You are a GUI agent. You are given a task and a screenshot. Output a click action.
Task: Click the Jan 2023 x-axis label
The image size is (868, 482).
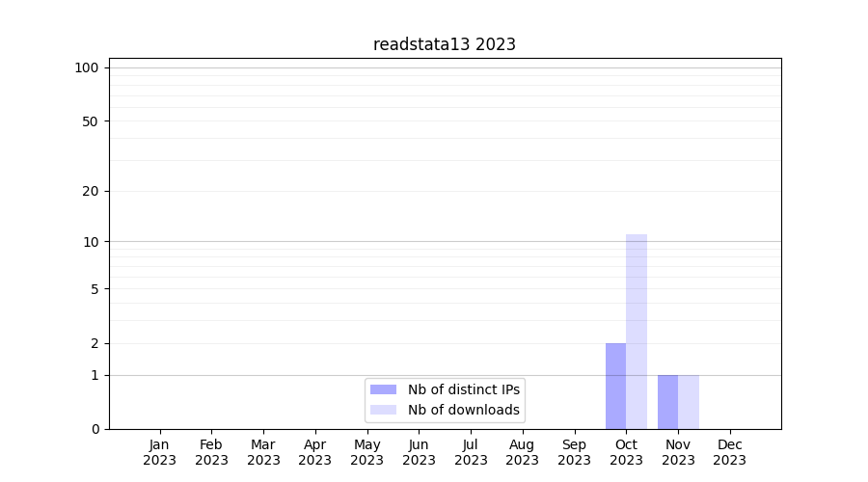pyautogui.click(x=159, y=452)
